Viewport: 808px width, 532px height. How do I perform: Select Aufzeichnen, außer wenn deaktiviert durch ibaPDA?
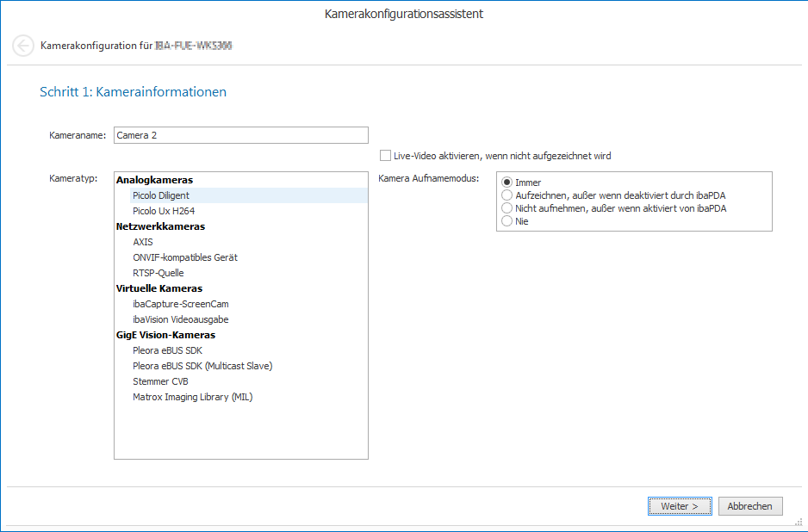(x=507, y=195)
